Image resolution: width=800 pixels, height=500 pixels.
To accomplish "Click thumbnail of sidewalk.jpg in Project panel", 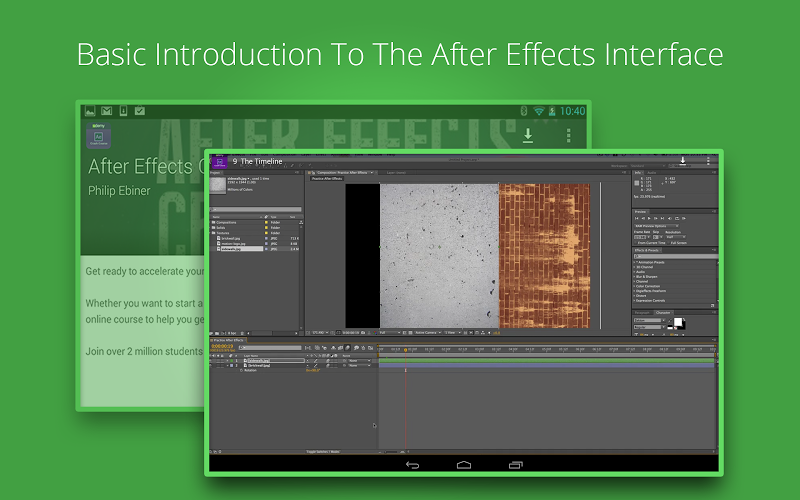I will coord(218,186).
